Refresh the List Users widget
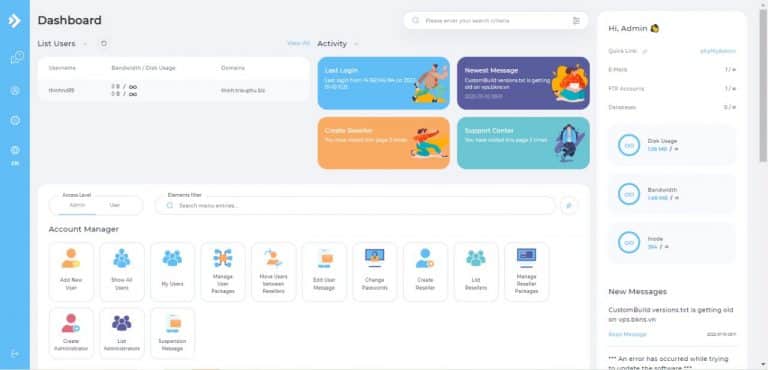 coord(104,44)
